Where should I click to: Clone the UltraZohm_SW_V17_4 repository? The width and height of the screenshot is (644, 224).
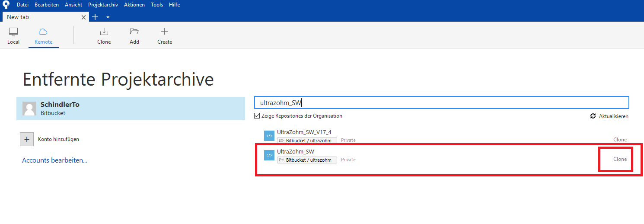pos(620,140)
